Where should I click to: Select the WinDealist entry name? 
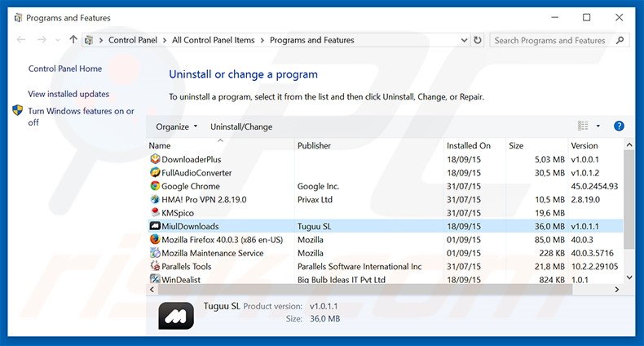181,279
